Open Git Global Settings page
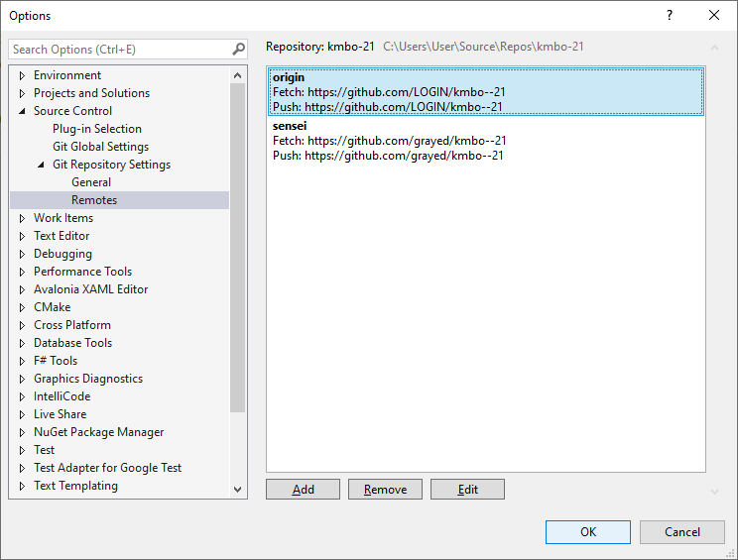738x560 pixels. point(100,147)
